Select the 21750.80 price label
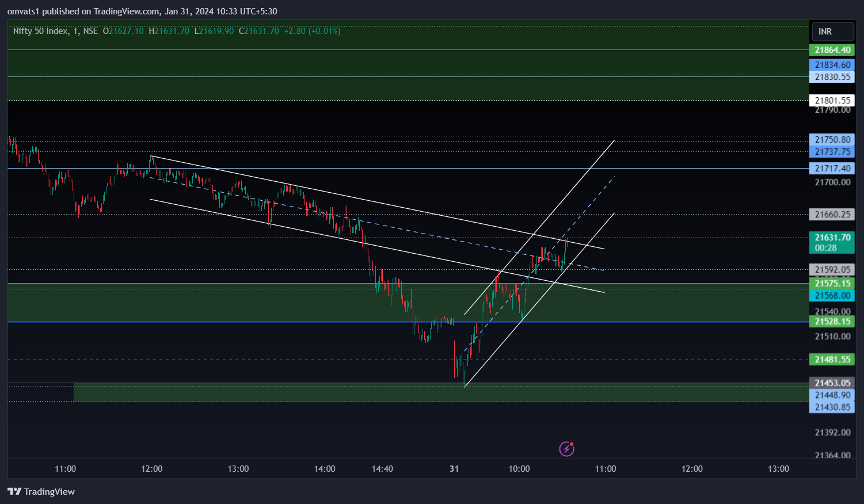Viewport: 864px width, 504px height. pyautogui.click(x=832, y=140)
